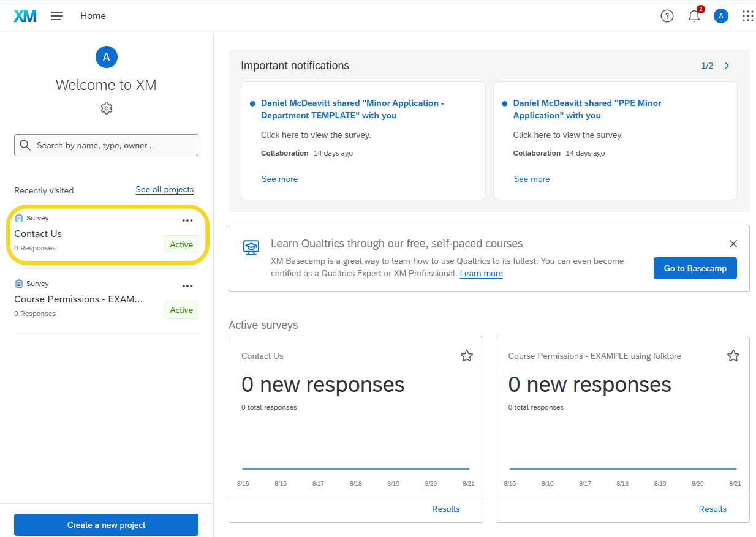The image size is (756, 537).
Task: Click the Create a new project button
Action: point(106,525)
